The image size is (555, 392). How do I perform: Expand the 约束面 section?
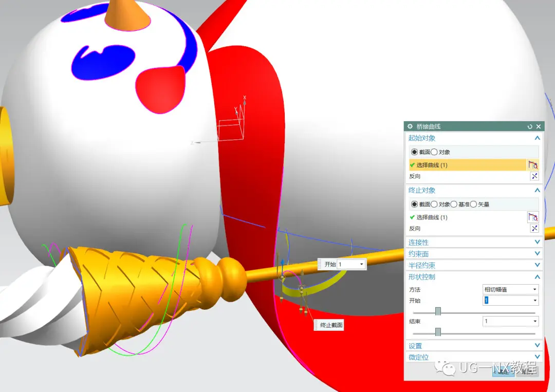point(538,254)
